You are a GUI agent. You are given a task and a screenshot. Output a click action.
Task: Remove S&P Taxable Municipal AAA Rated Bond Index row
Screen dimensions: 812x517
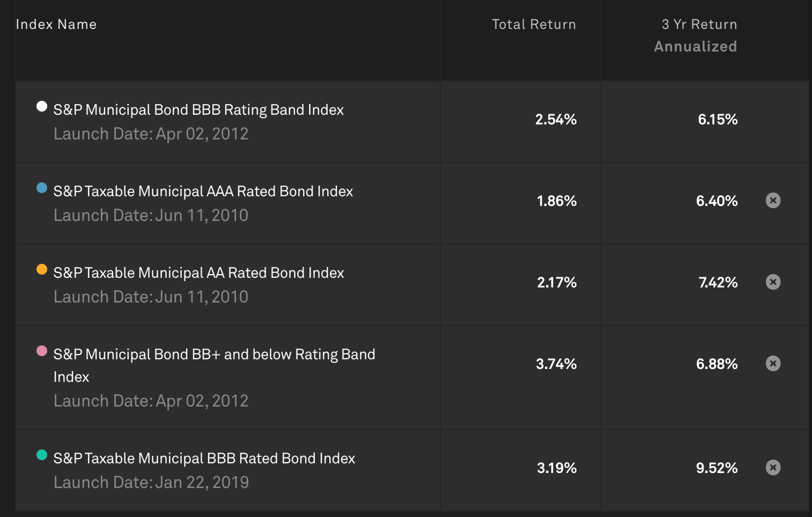coord(773,201)
